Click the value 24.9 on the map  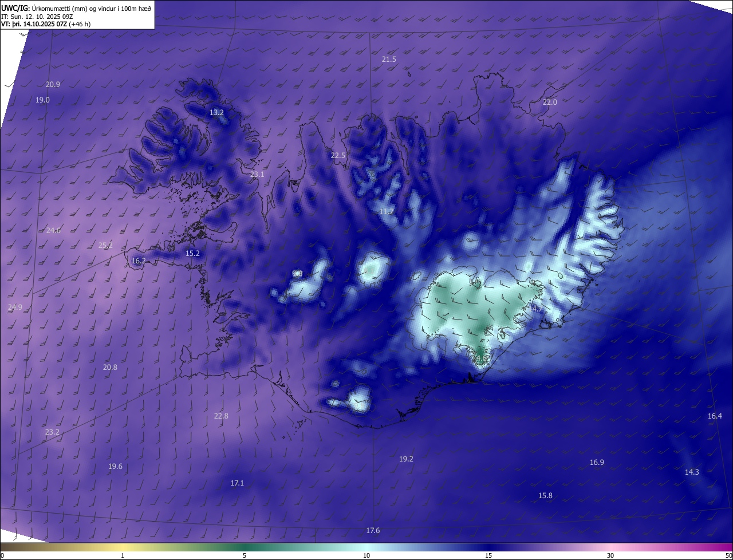click(15, 307)
